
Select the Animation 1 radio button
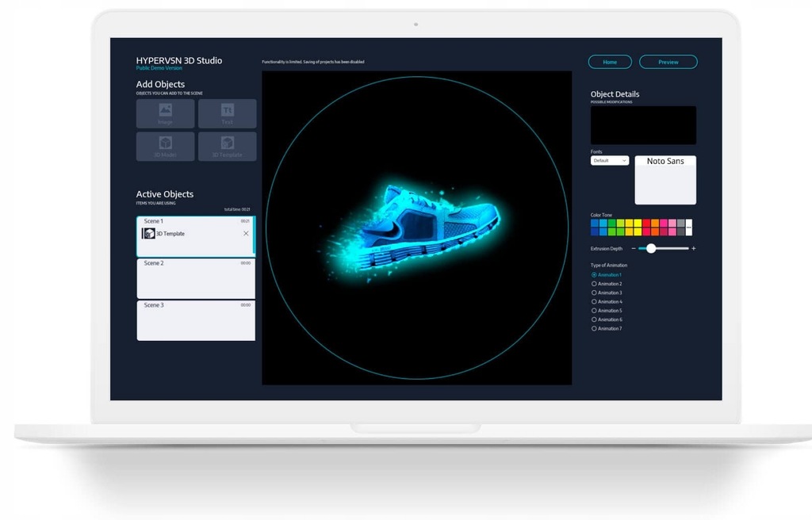pos(594,275)
